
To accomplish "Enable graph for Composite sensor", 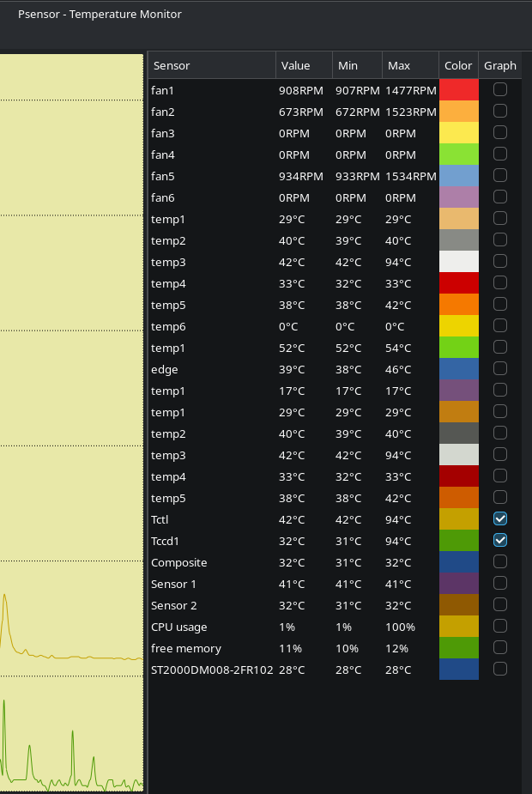I will click(499, 561).
